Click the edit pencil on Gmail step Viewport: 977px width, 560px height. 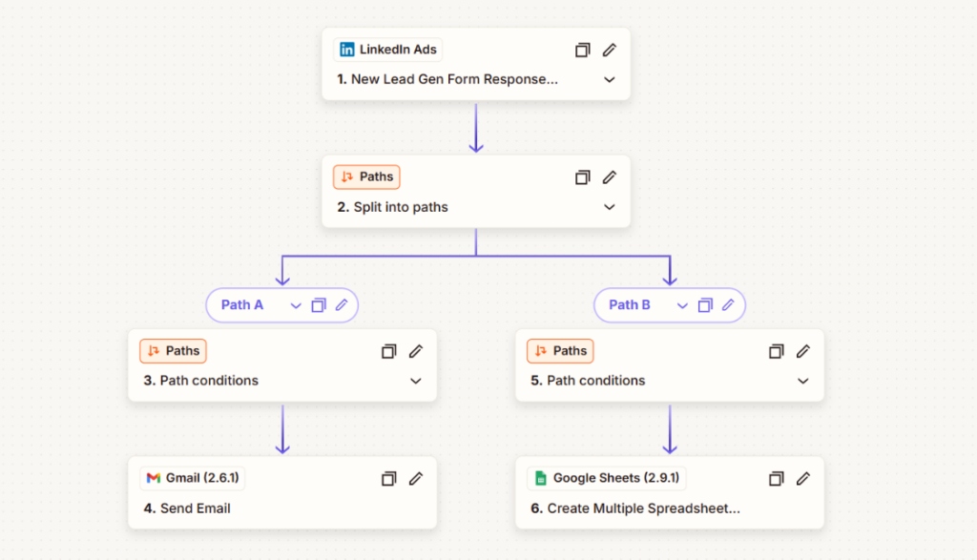pyautogui.click(x=415, y=478)
